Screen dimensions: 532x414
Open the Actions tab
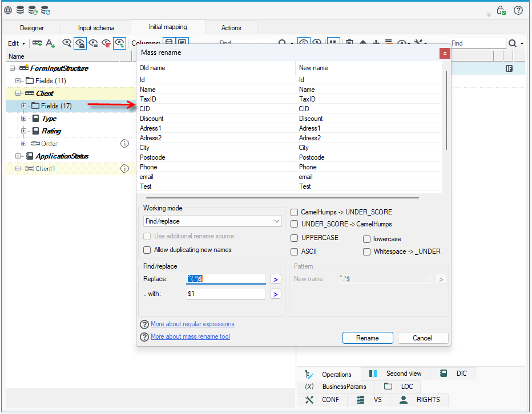tap(231, 28)
